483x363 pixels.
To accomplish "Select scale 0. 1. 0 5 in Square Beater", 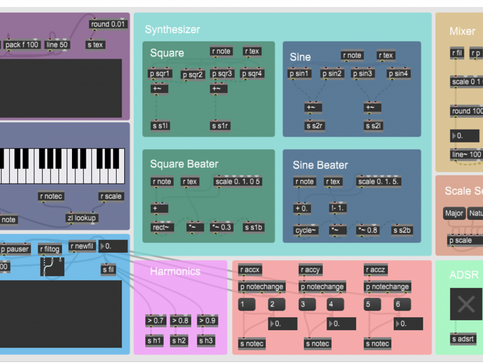I will point(238,182).
